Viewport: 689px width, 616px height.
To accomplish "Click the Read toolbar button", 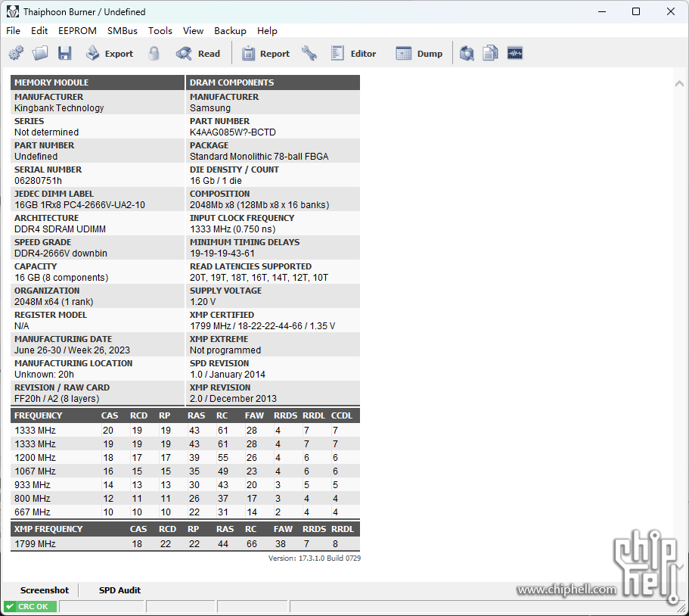I will (x=197, y=54).
